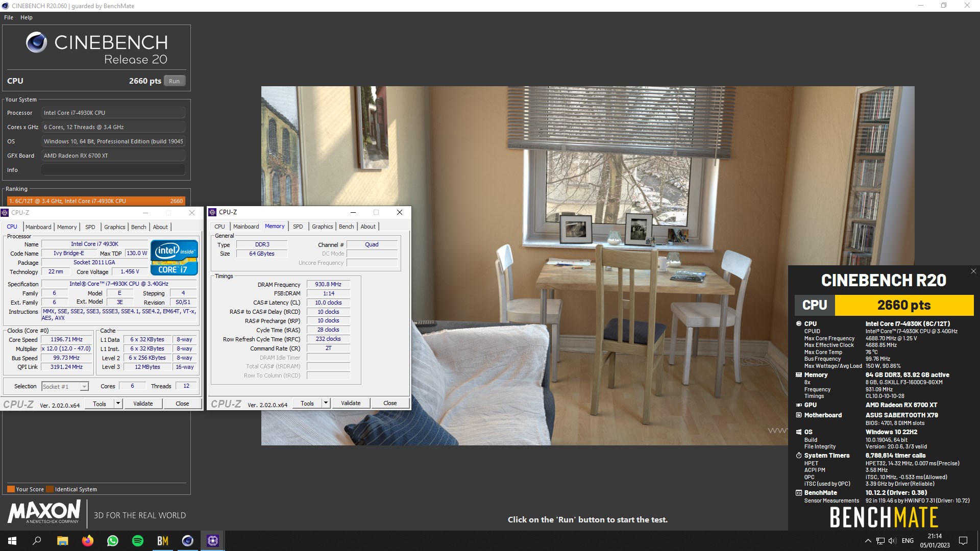Click BenchMate panel OS section icon

(x=799, y=432)
